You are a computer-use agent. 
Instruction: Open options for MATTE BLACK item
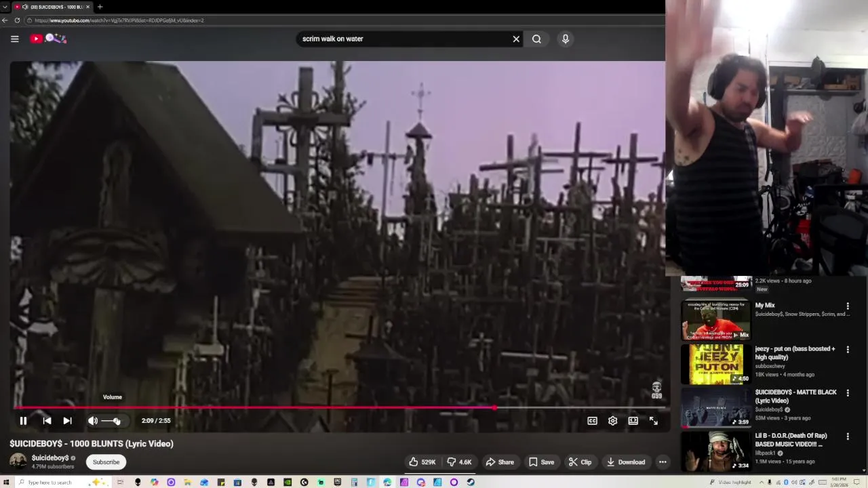point(848,393)
